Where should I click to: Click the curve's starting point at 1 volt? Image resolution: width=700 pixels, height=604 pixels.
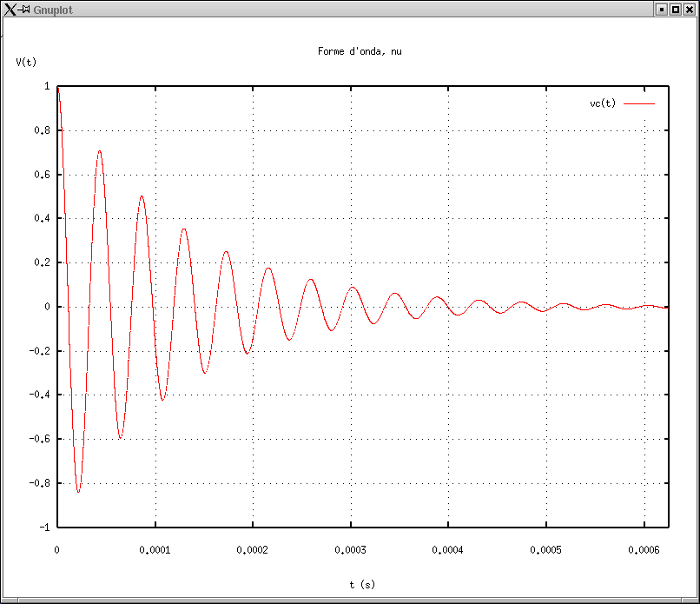58,88
